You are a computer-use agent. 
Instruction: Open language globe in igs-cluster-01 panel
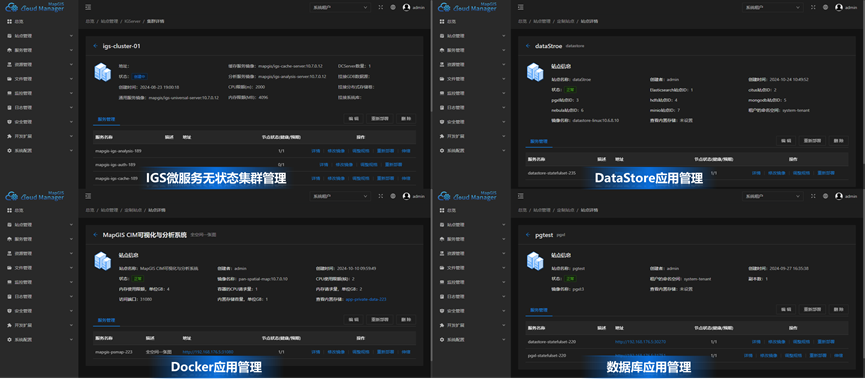coord(393,7)
